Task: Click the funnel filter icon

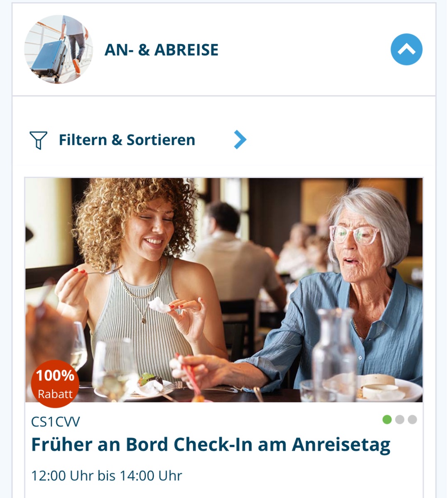Action: click(x=39, y=140)
